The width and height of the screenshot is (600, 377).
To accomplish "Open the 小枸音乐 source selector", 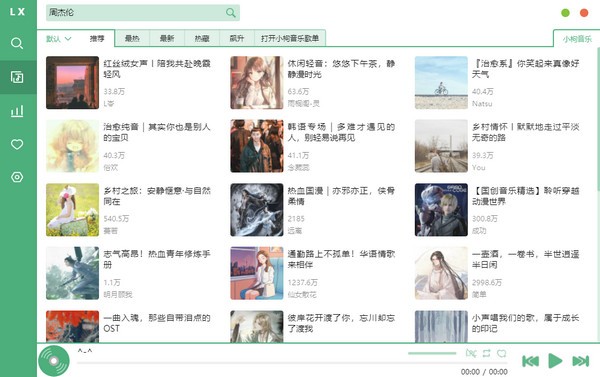I will [577, 39].
